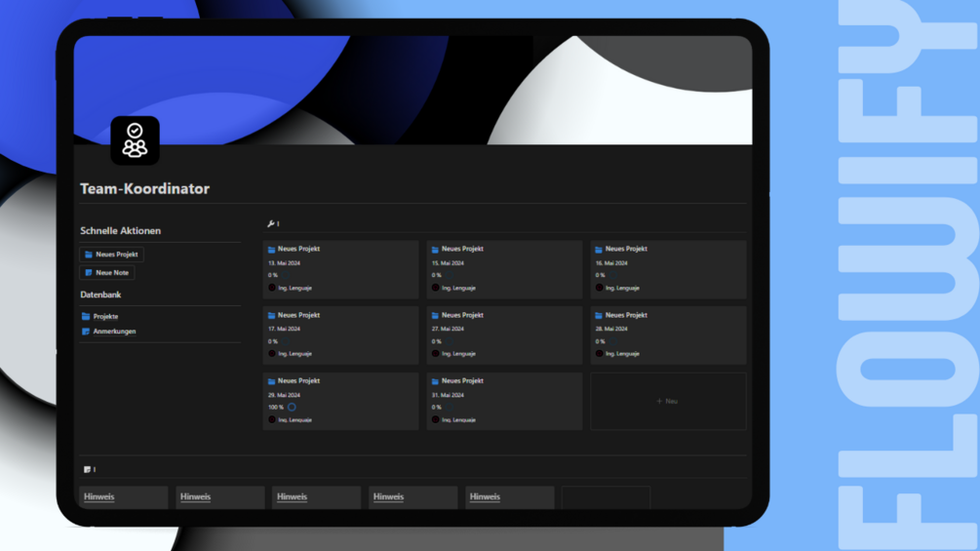
Task: Open the Neues Projekt card dated 15. Mai 2024
Action: coord(504,269)
